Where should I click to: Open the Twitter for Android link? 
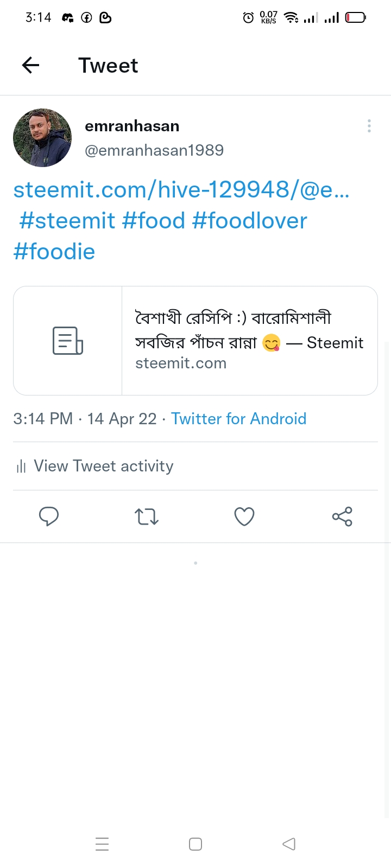pos(239,419)
